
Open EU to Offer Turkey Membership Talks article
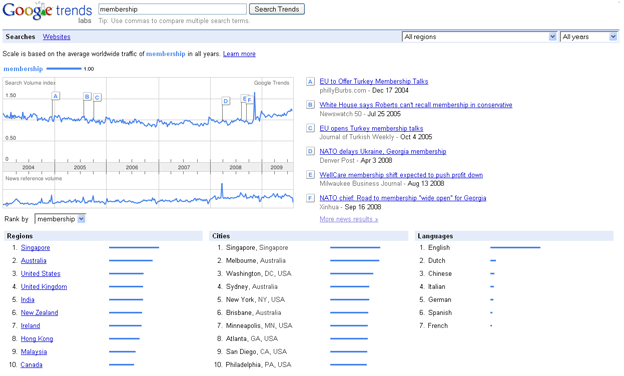coord(374,82)
